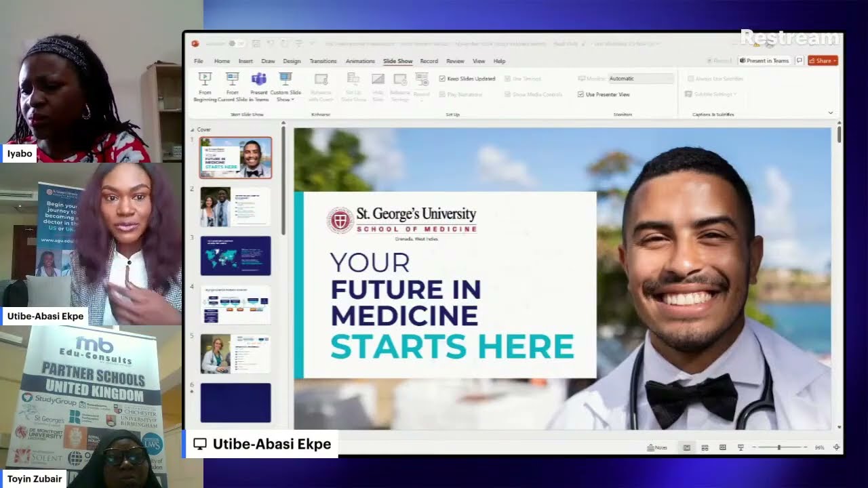868x488 pixels.
Task: Switch to the View tab
Action: pos(479,61)
